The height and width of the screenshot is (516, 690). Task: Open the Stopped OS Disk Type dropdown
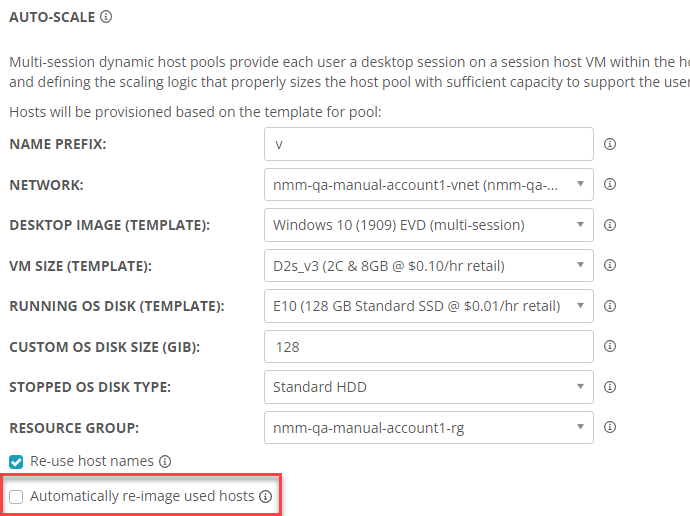coord(429,387)
